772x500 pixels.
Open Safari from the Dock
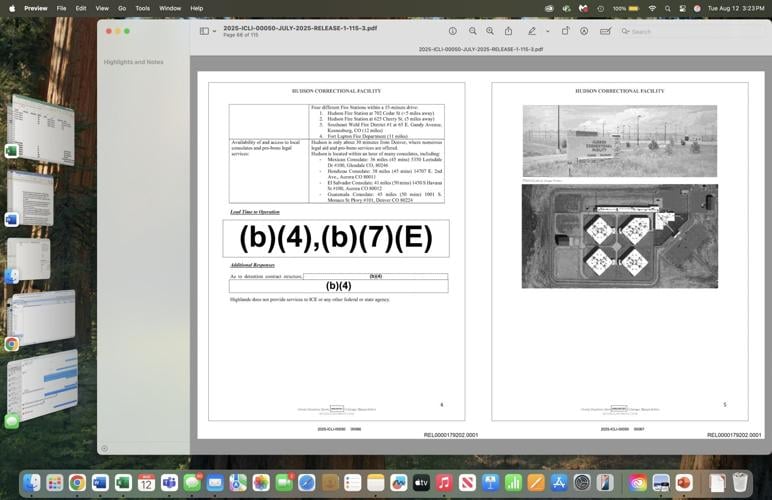click(x=307, y=483)
